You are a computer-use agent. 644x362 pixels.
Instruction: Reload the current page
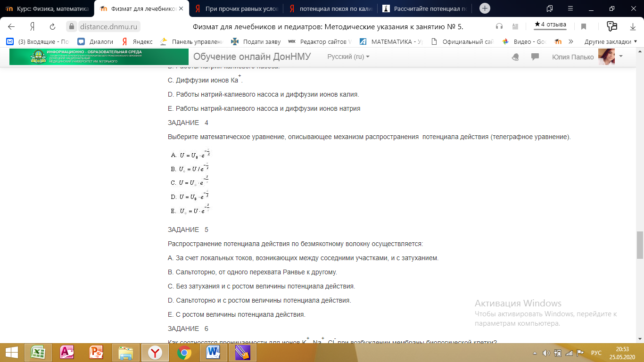click(x=53, y=26)
